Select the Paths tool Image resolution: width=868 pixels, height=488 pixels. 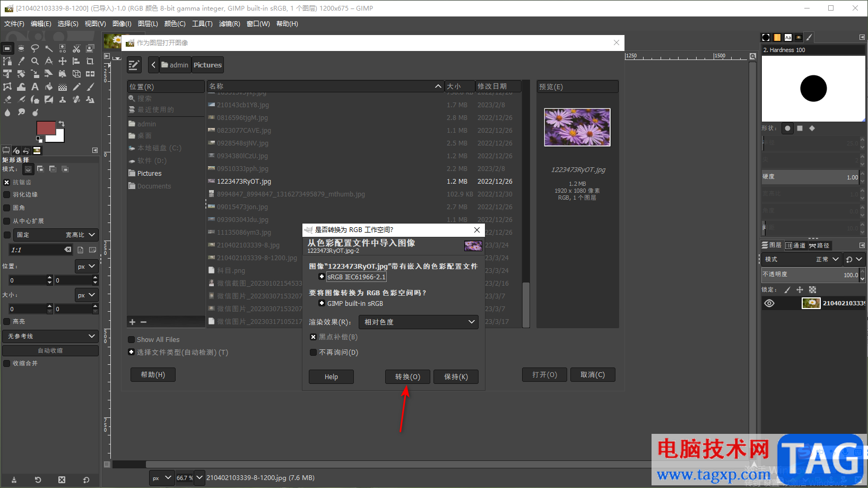[7, 61]
